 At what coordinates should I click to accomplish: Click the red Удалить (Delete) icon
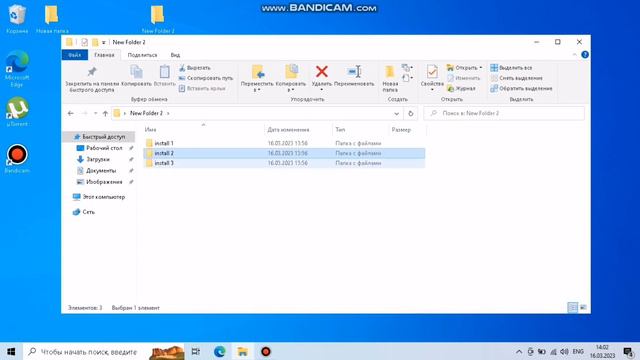click(x=322, y=71)
